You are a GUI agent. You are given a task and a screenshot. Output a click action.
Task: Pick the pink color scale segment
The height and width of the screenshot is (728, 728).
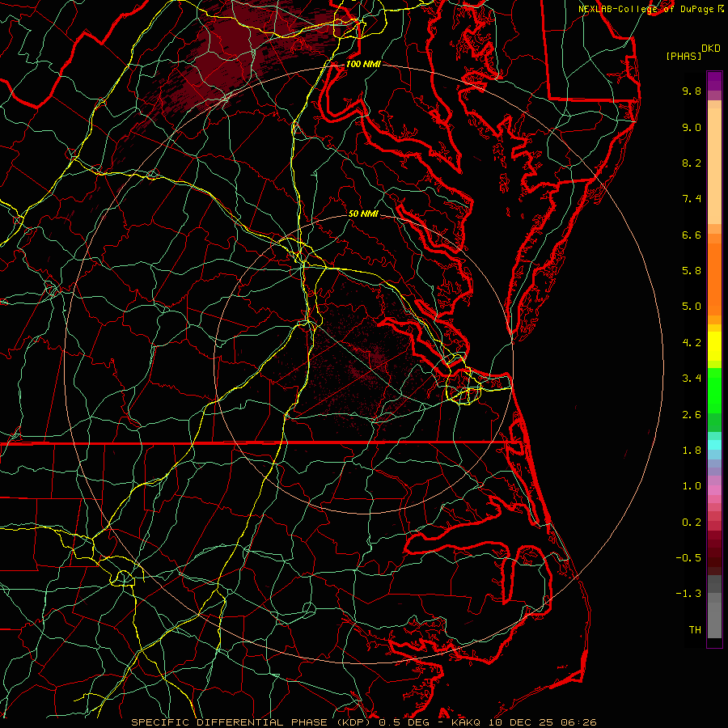[x=714, y=490]
